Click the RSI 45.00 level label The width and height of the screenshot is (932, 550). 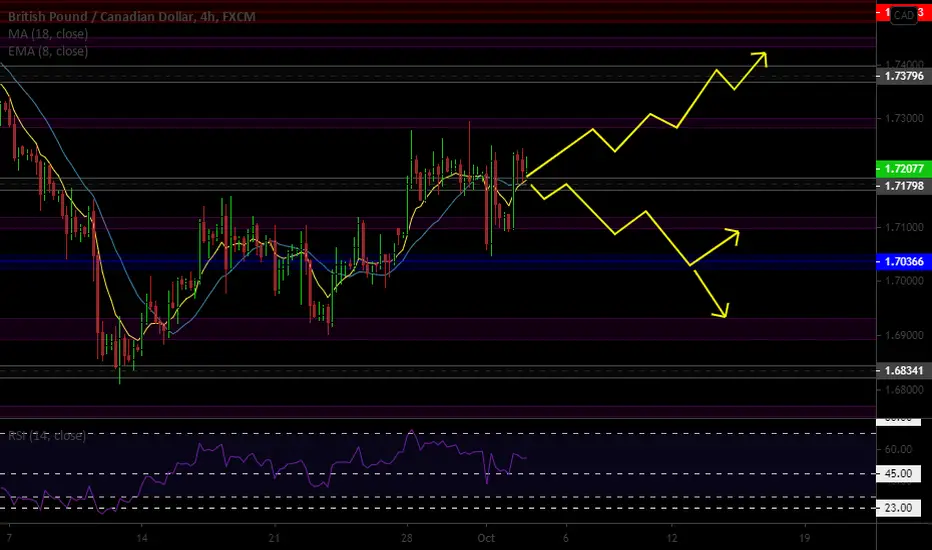click(898, 474)
